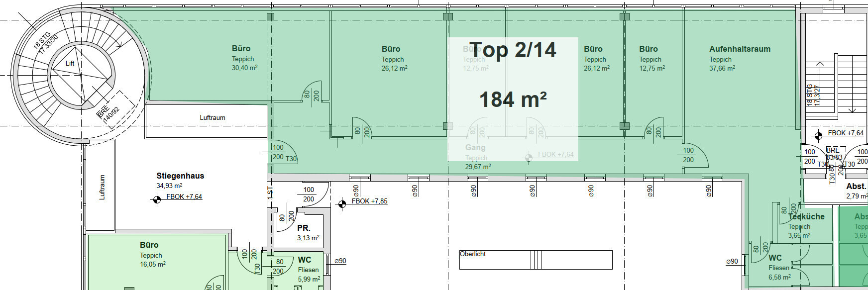
Task: Click the horizontal "Luftraum" label
Action: coord(213,117)
